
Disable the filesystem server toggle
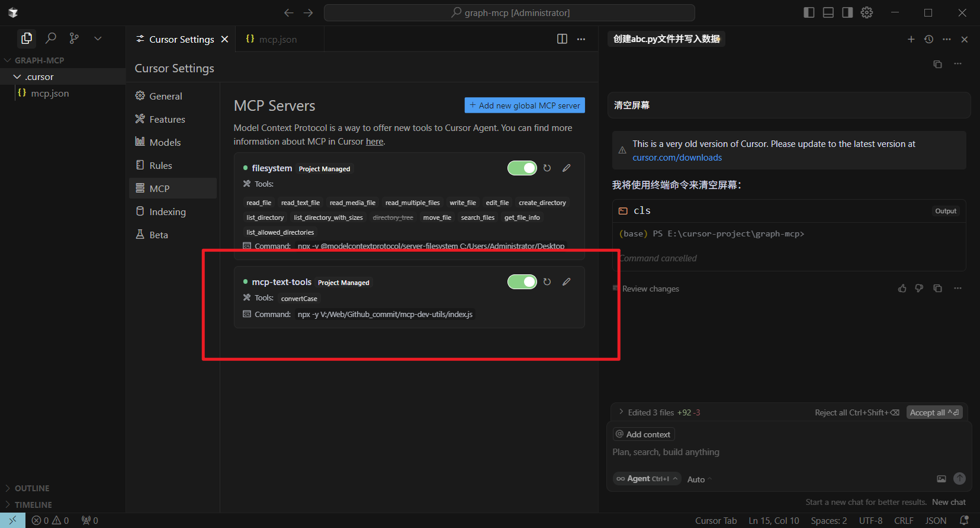click(x=522, y=168)
